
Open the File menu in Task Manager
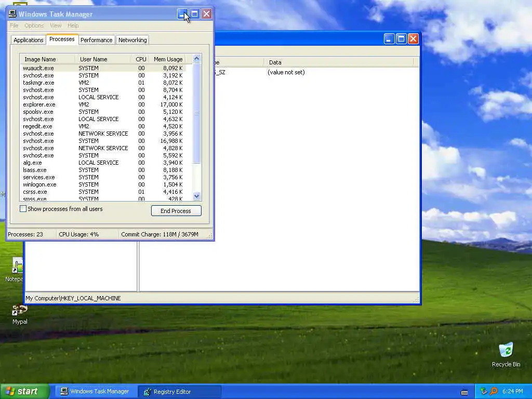click(x=14, y=25)
